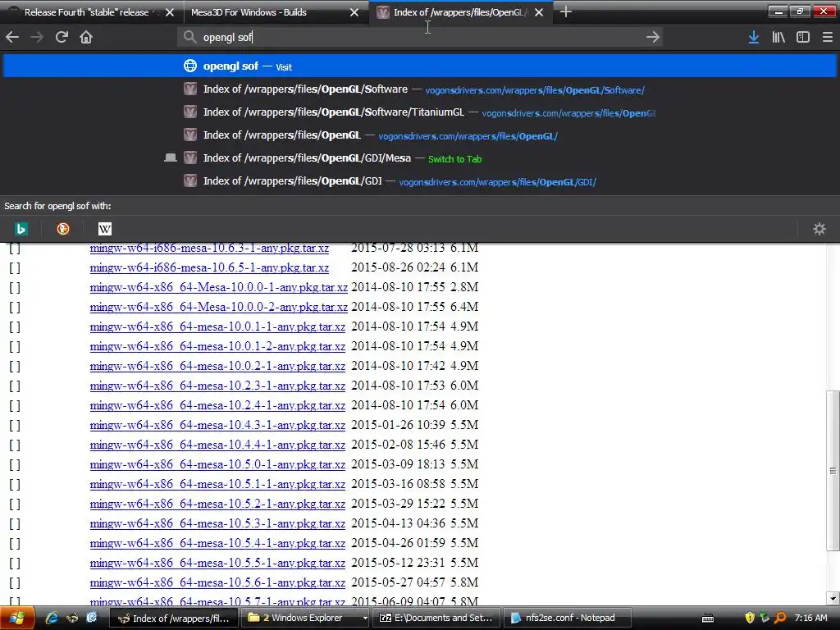Close the Mesa3D For Windows tab

point(354,12)
